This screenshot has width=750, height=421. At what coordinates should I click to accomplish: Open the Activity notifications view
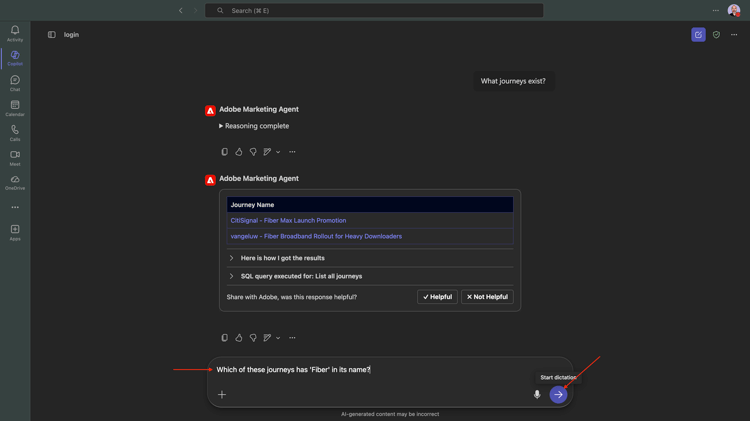[15, 33]
